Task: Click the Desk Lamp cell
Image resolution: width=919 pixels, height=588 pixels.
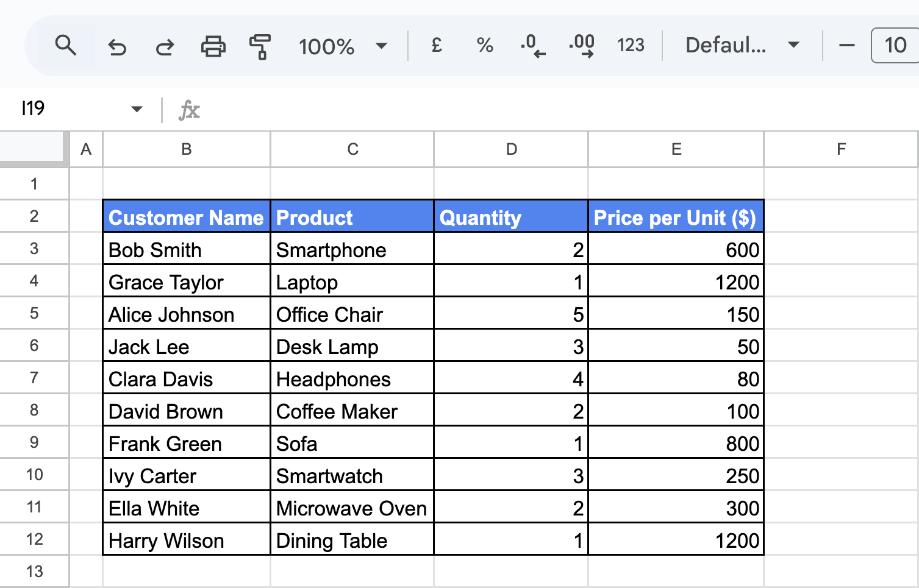Action: pyautogui.click(x=352, y=345)
